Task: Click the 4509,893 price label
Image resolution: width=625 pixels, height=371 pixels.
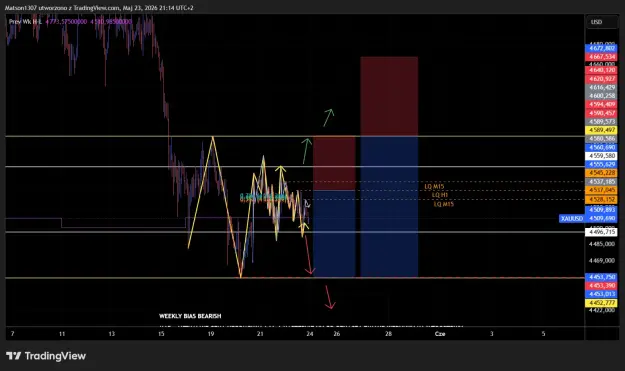Action: click(x=601, y=210)
